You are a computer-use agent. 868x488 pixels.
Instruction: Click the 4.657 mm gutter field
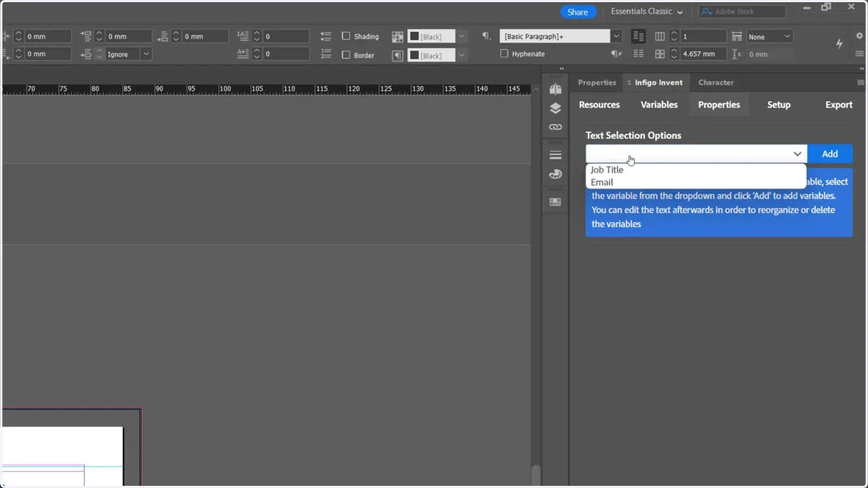tap(703, 54)
